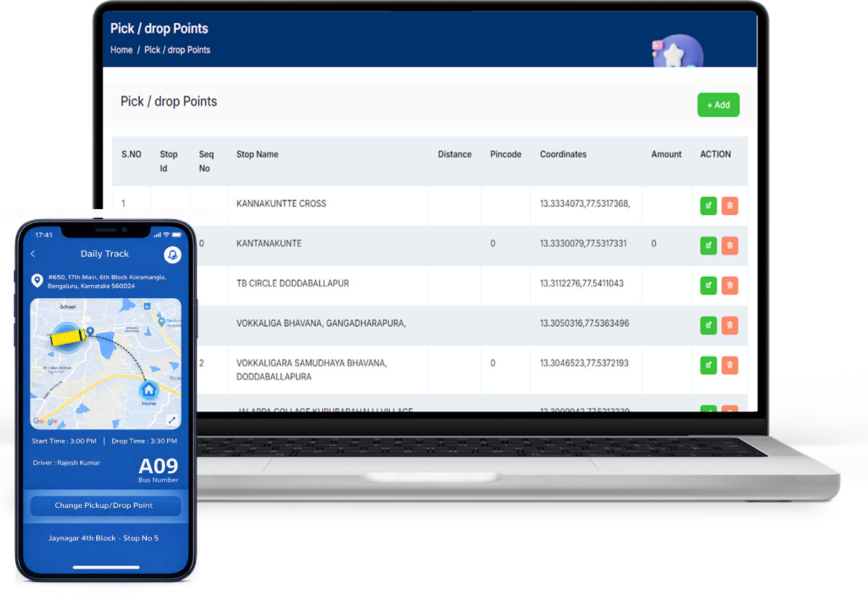Sort by Stop Name column header
Screen dimensions: 868x594
click(257, 154)
